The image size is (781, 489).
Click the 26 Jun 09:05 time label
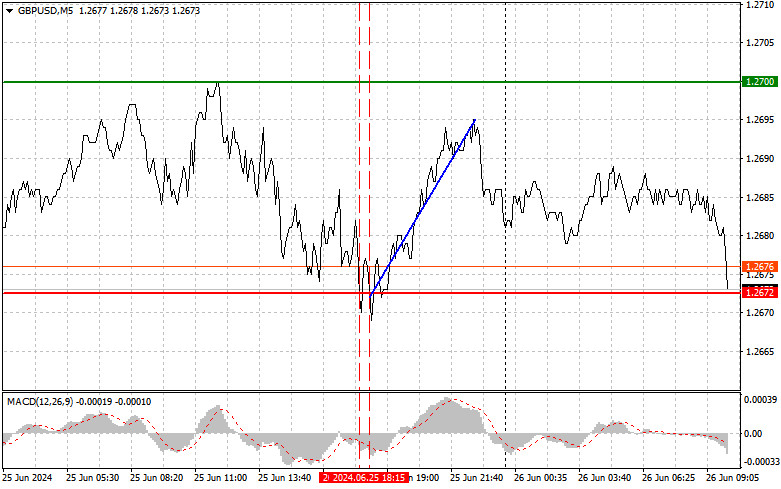733,478
